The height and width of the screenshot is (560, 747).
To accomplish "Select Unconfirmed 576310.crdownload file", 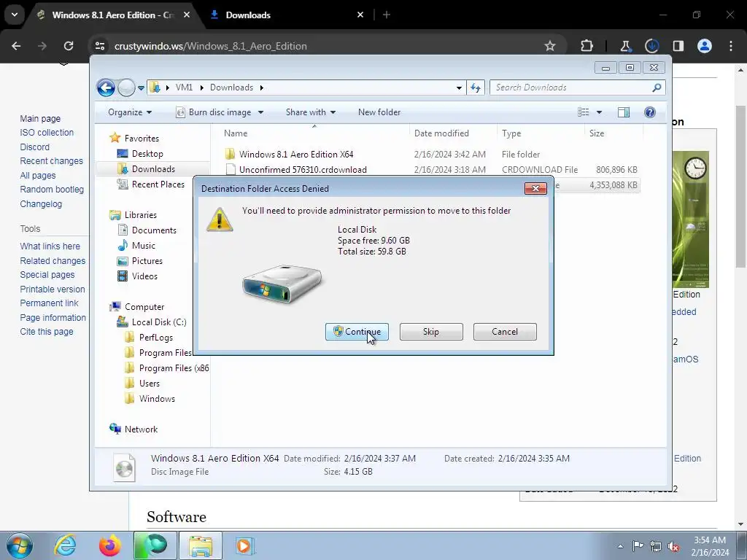I will click(x=303, y=169).
